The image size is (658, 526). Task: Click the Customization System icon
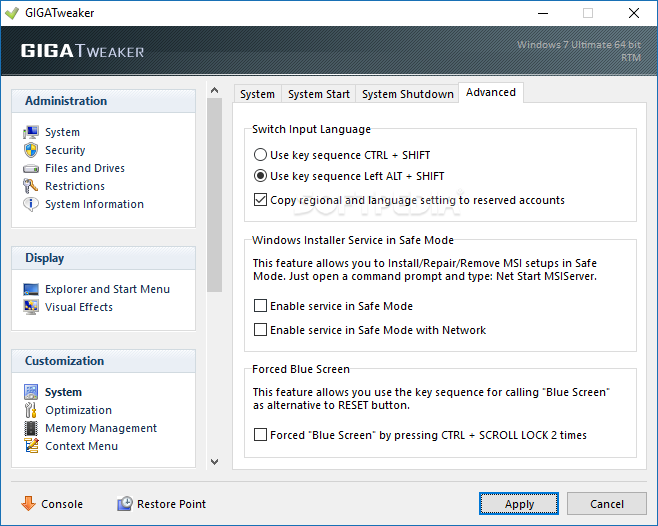point(31,392)
